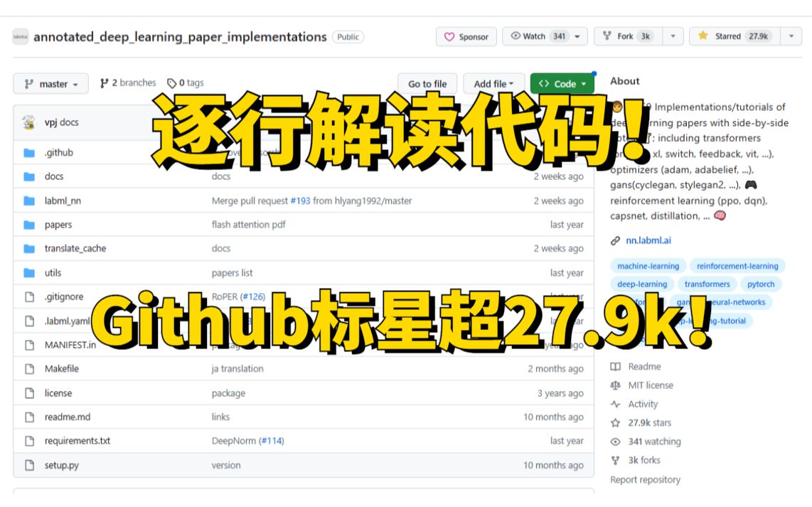Click the link icon beside nn.labml.ai
The height and width of the screenshot is (507, 812).
pyautogui.click(x=615, y=240)
